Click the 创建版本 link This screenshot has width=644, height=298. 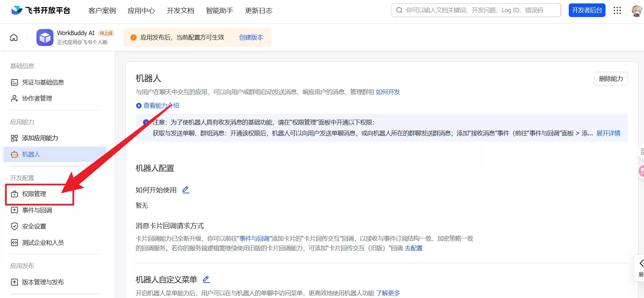click(251, 38)
